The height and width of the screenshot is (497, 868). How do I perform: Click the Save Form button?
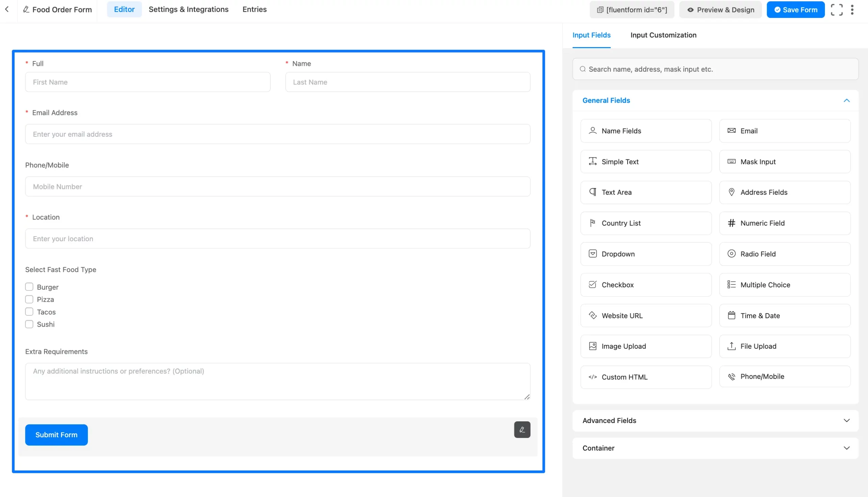coord(795,10)
